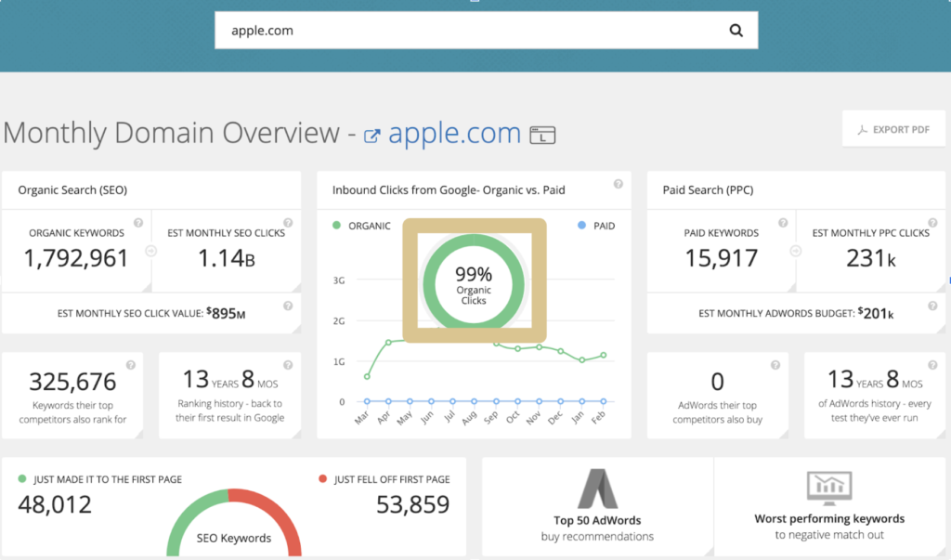
Task: Click the red segment of the SEO Keywords gauge
Action: pos(274,514)
